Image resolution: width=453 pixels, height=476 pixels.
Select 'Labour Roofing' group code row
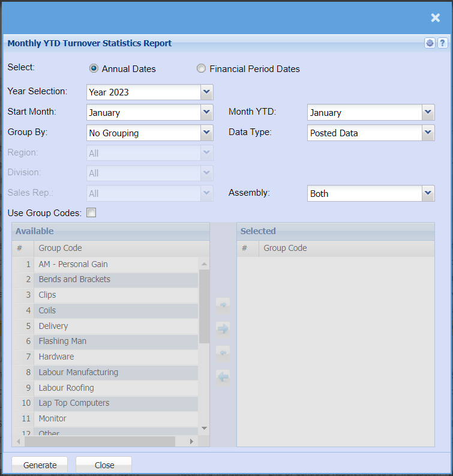coord(105,388)
